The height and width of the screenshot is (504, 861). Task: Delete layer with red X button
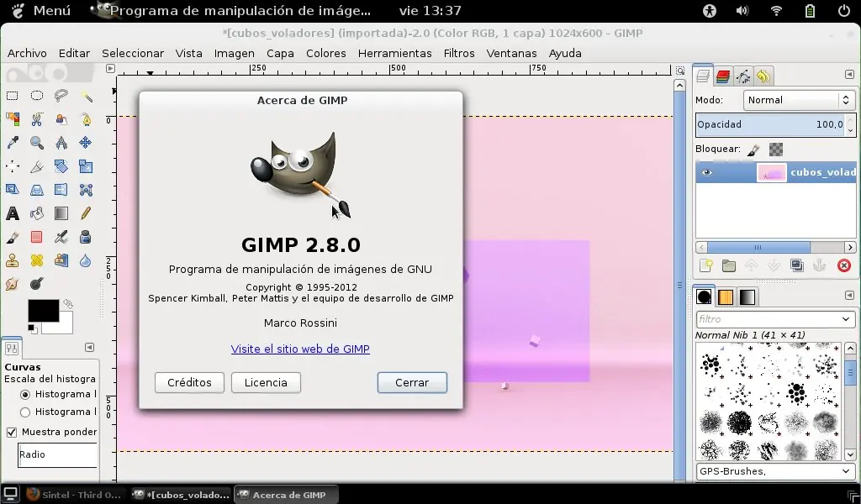point(844,266)
